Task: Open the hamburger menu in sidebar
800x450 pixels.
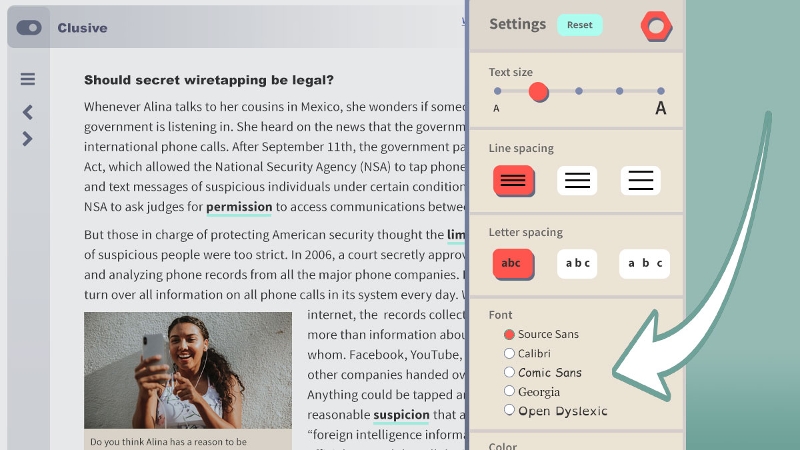Action: click(28, 79)
